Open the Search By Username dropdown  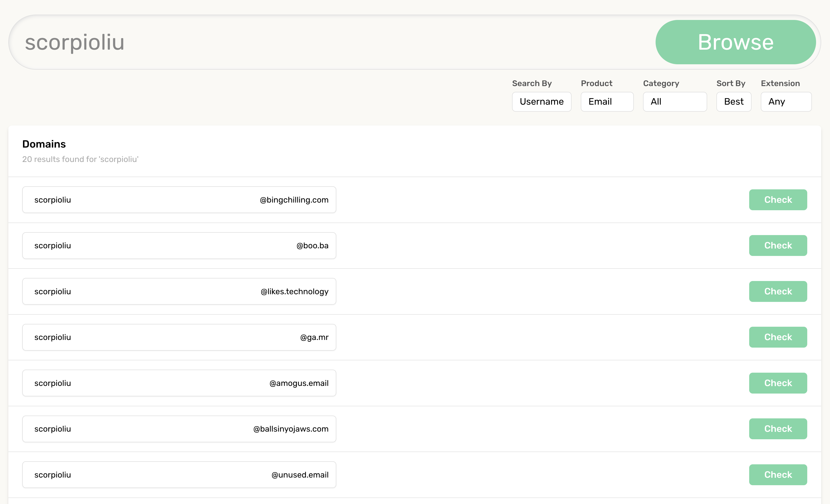point(541,102)
